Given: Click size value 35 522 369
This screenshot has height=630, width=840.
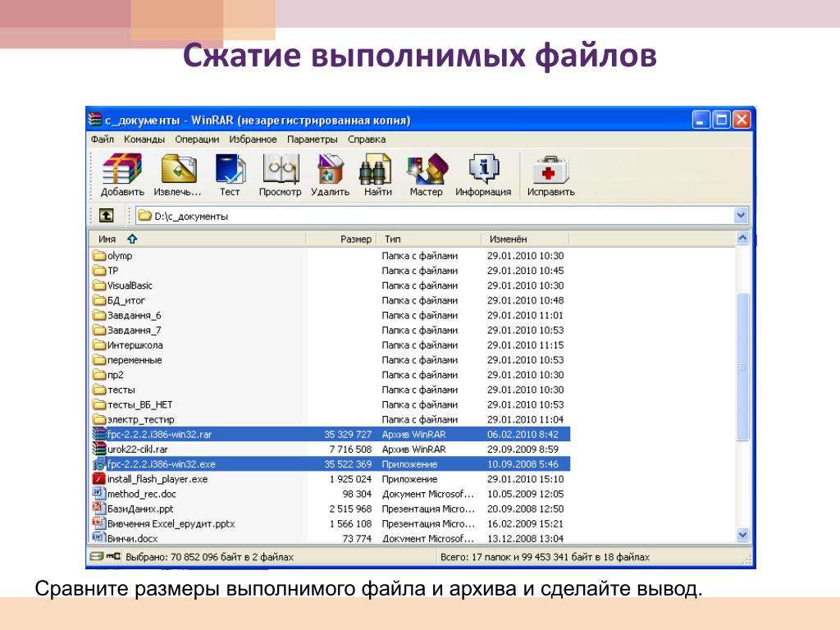Looking at the screenshot, I should click(x=348, y=464).
